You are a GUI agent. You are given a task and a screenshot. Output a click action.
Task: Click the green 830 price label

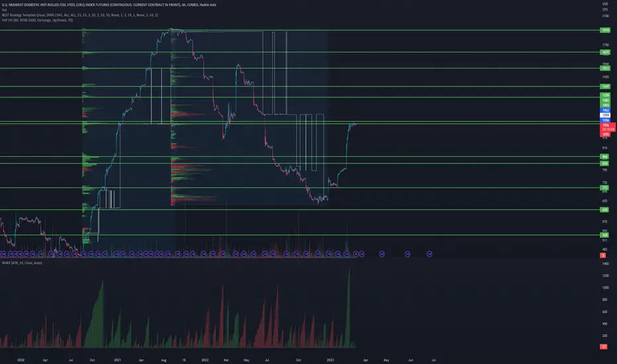point(605,163)
